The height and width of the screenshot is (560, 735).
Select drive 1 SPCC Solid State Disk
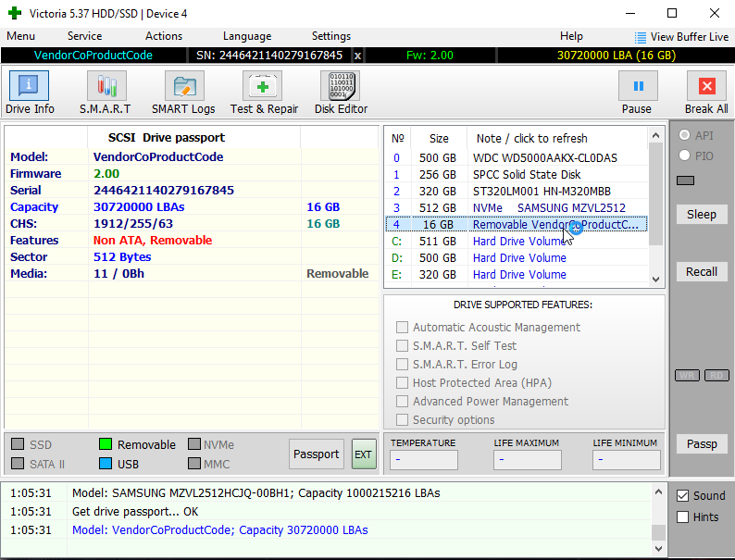click(517, 175)
